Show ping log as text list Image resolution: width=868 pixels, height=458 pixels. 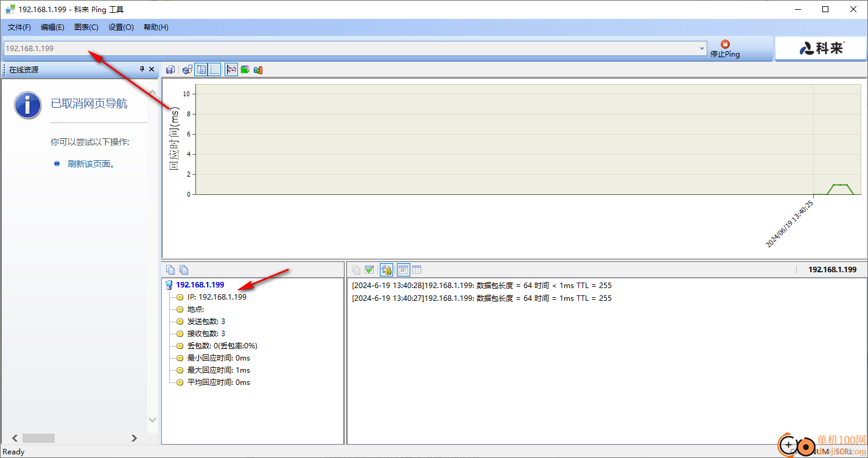point(403,270)
